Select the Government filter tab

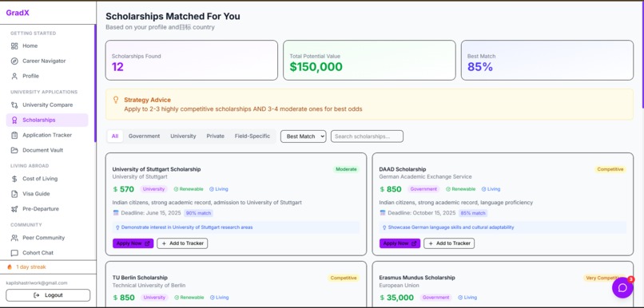pyautogui.click(x=144, y=136)
